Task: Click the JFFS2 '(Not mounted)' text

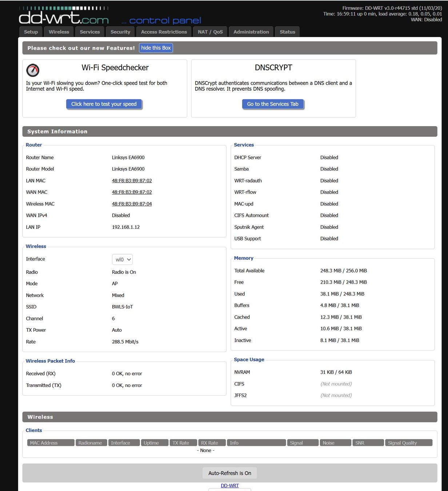Action: pos(336,395)
